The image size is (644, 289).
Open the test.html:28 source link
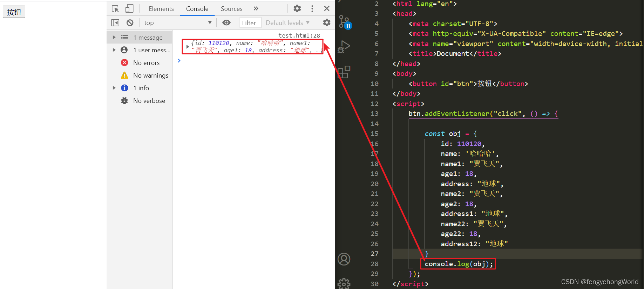[299, 35]
